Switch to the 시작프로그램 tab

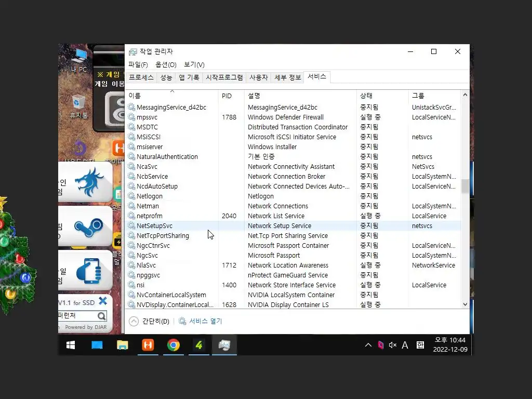coord(224,77)
